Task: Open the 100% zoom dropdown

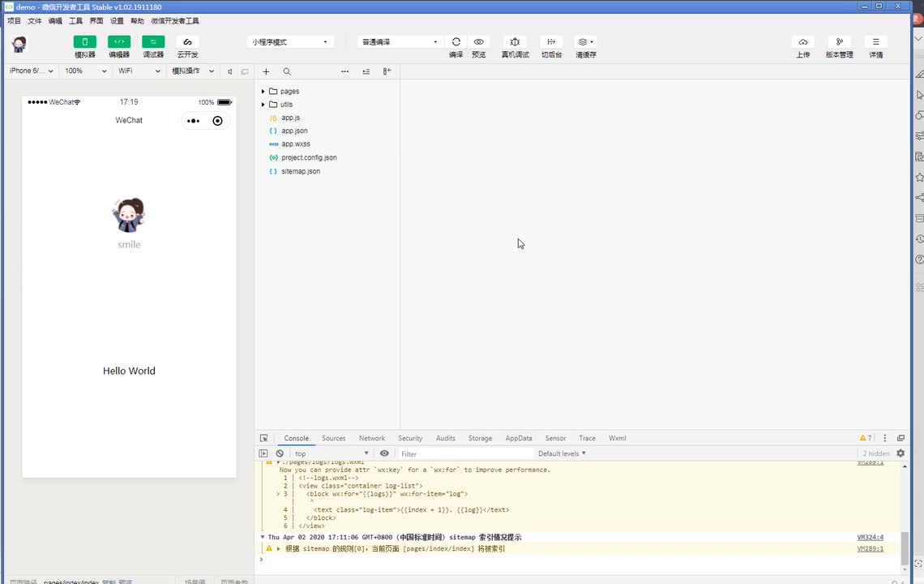Action: pyautogui.click(x=86, y=71)
